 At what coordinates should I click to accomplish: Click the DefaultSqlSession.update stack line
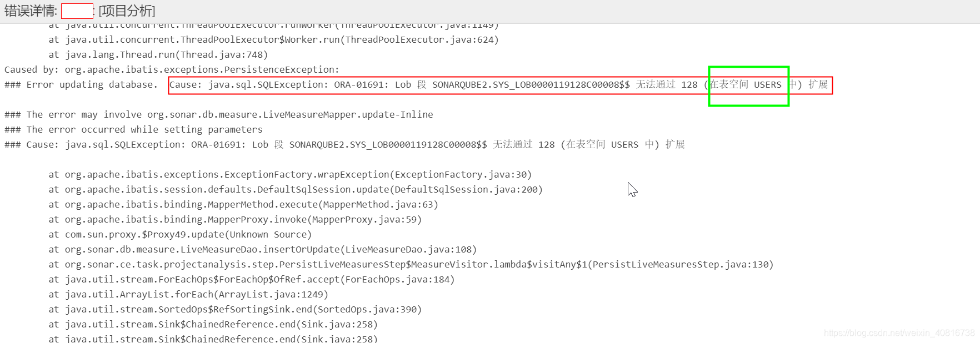296,190
